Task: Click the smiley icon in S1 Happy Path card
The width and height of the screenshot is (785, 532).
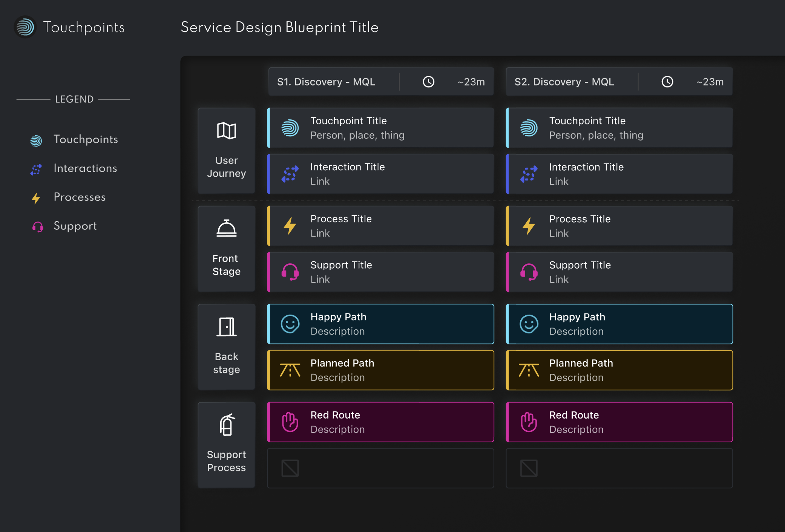Action: point(290,324)
